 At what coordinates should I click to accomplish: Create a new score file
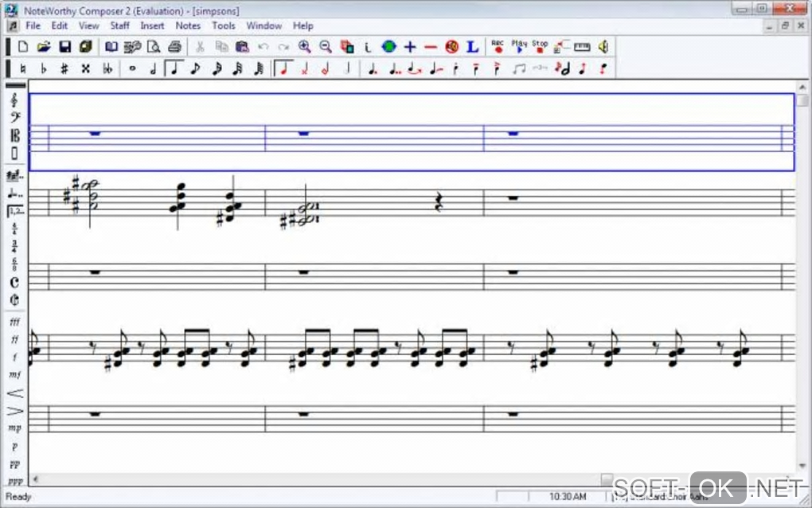point(23,47)
